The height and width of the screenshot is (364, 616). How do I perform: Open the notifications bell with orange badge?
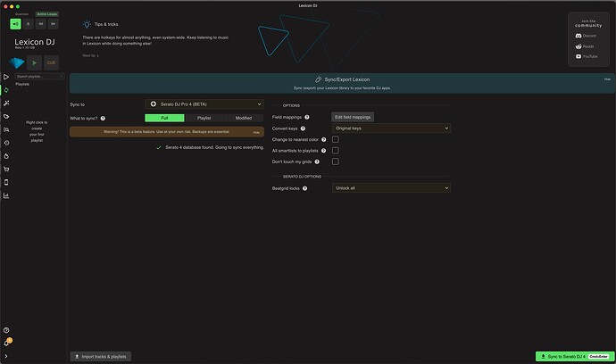6,343
